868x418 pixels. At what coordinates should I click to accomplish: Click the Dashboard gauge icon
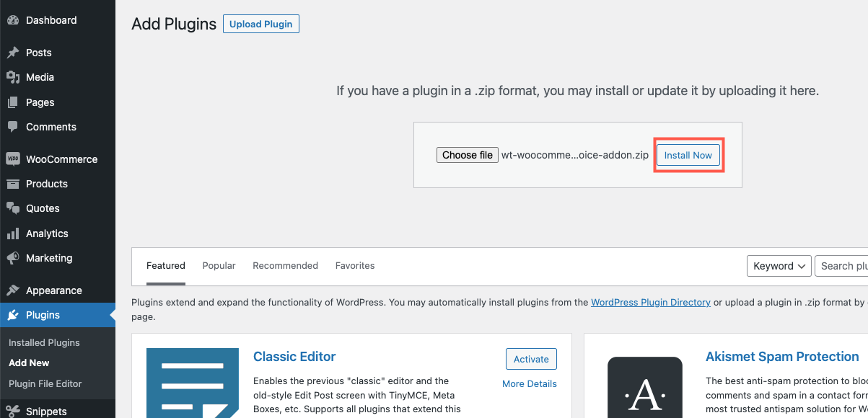click(13, 20)
